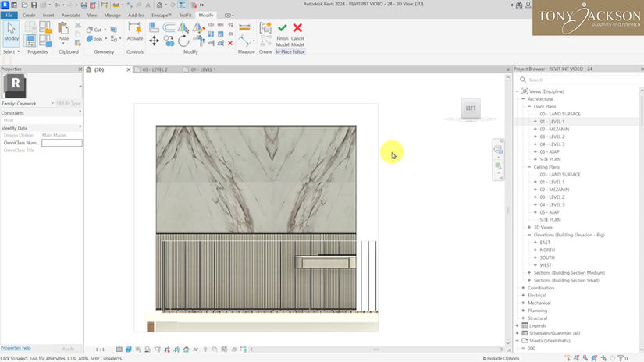
Task: Select the Align tool in Modify panel
Action: coord(154,27)
